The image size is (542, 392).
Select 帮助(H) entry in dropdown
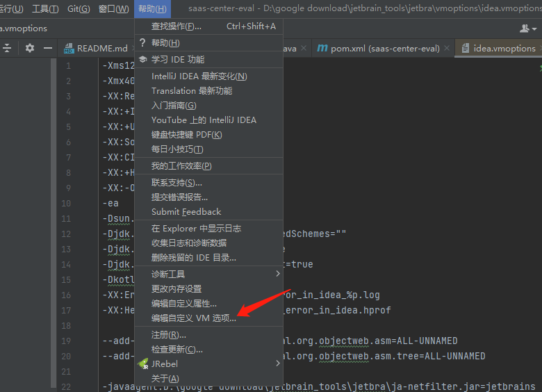click(x=208, y=43)
